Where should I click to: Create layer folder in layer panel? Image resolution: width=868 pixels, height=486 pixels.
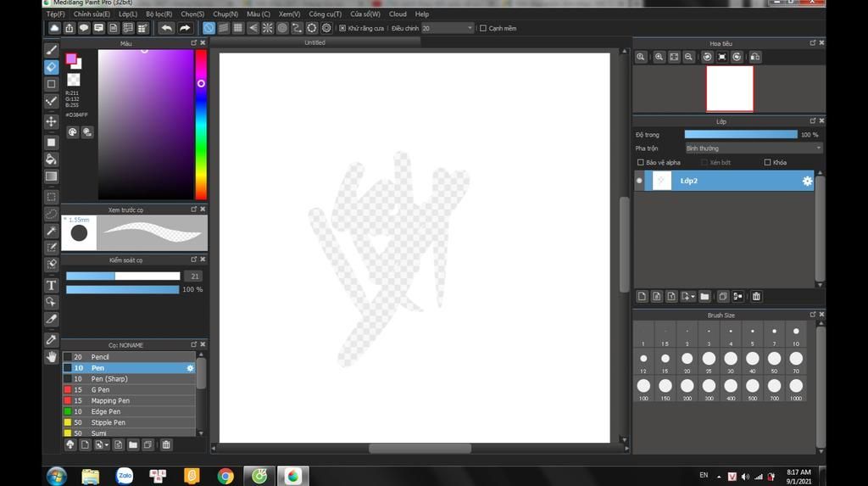tap(704, 297)
